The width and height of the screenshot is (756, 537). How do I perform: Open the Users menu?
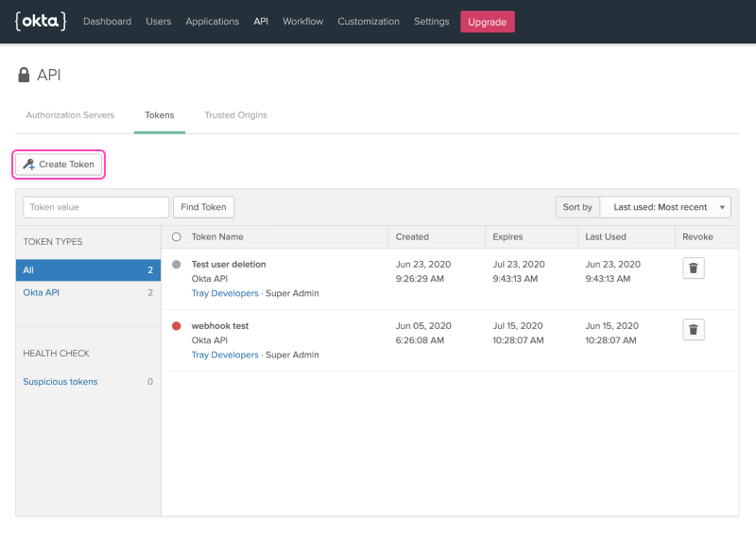pos(159,22)
